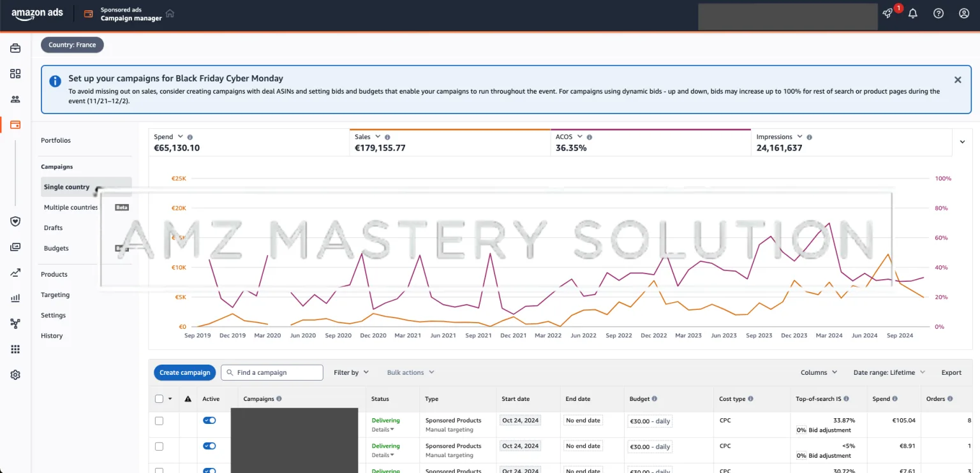Screen dimensions: 980x473
Task: Click the Export button
Action: [x=951, y=373]
